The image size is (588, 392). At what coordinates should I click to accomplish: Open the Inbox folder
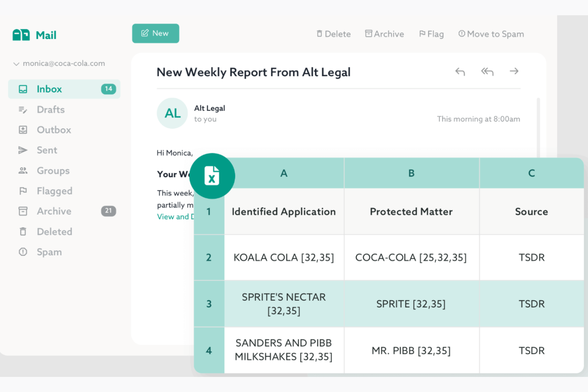[64, 89]
